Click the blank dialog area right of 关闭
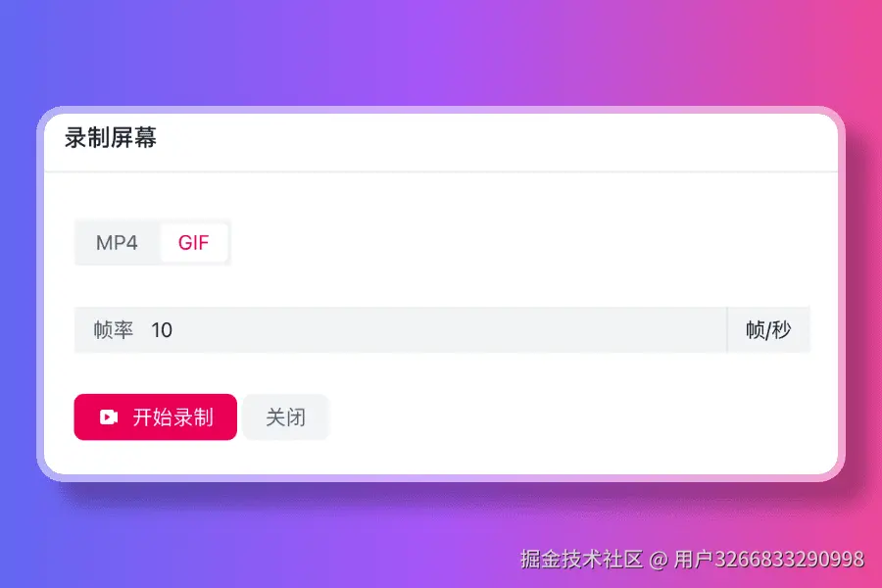The height and width of the screenshot is (588, 882). (579, 416)
